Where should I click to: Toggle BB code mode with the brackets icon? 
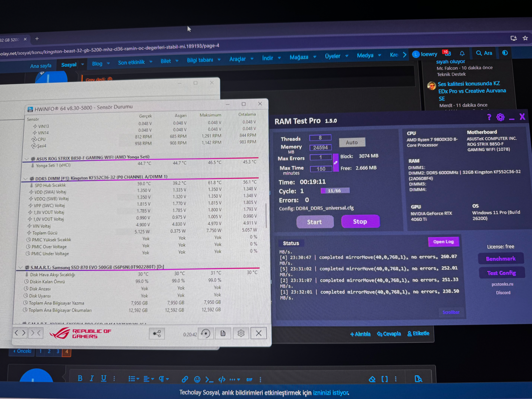[x=385, y=379]
